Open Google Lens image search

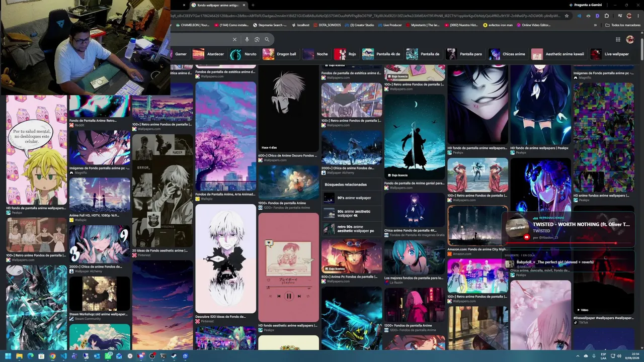point(257,39)
